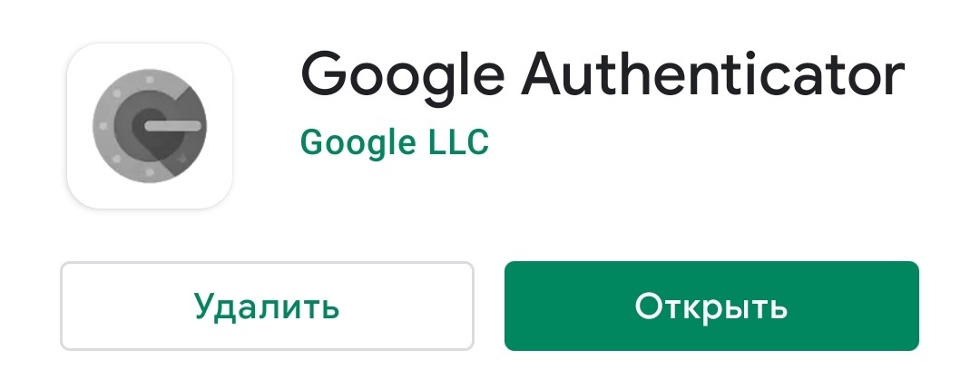Click the word Authenticator in the title

714,73
